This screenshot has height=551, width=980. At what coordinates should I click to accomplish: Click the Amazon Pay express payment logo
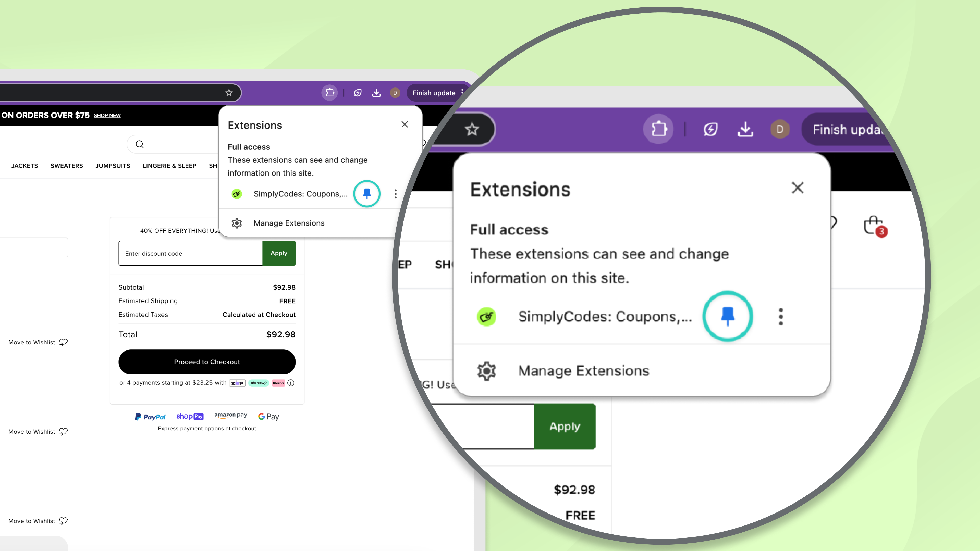(x=230, y=415)
